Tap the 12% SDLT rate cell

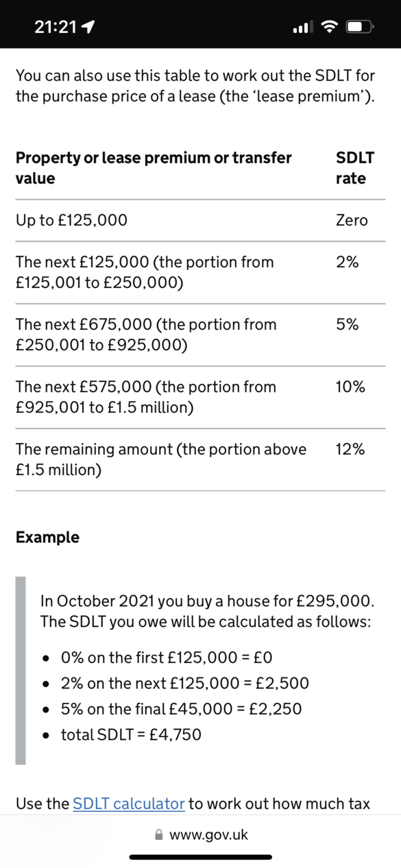coord(350,449)
